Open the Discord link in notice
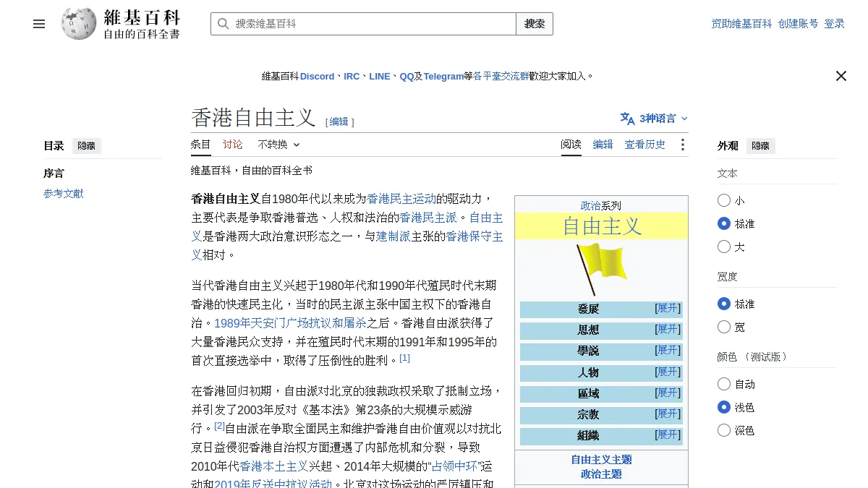This screenshot has width=868, height=488. click(x=317, y=76)
